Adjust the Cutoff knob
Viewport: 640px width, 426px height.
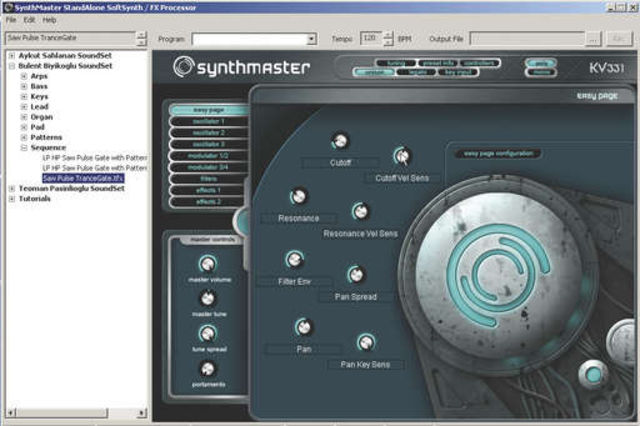tap(340, 141)
